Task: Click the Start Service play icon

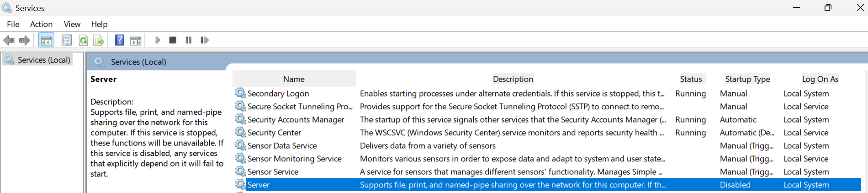Action: click(158, 40)
